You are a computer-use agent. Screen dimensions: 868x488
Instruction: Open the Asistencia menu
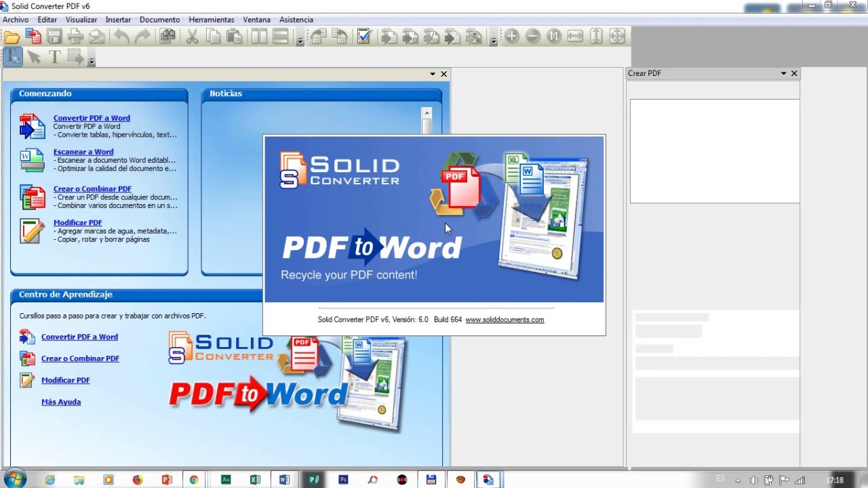click(296, 20)
